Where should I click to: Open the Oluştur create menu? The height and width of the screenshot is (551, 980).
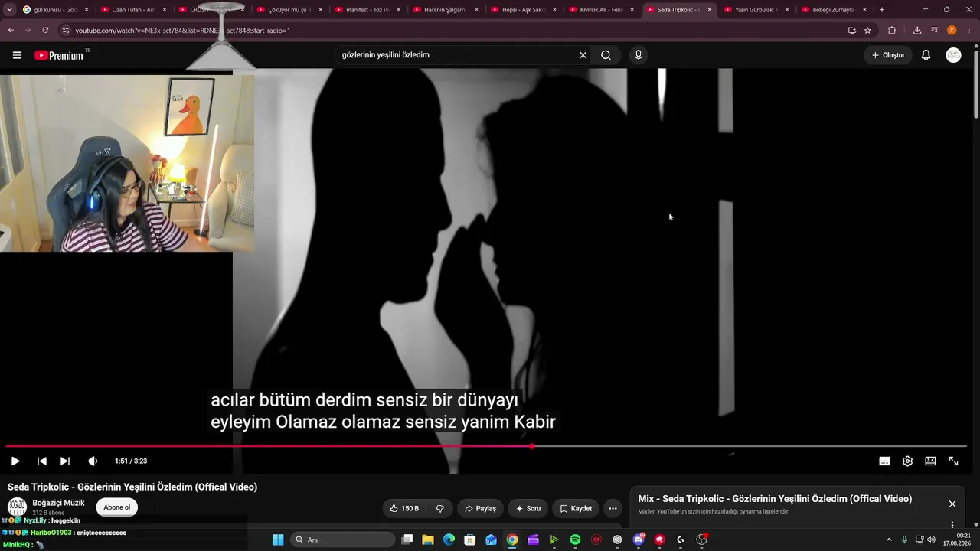pyautogui.click(x=888, y=55)
